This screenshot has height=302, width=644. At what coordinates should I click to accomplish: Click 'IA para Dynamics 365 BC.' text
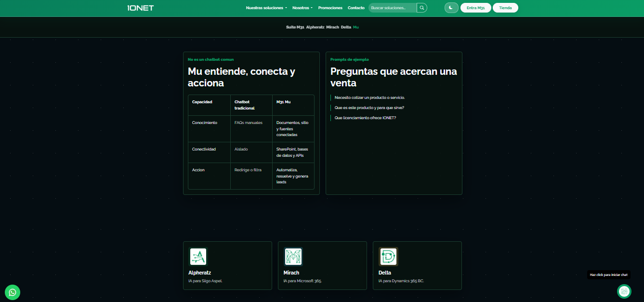tap(401, 281)
